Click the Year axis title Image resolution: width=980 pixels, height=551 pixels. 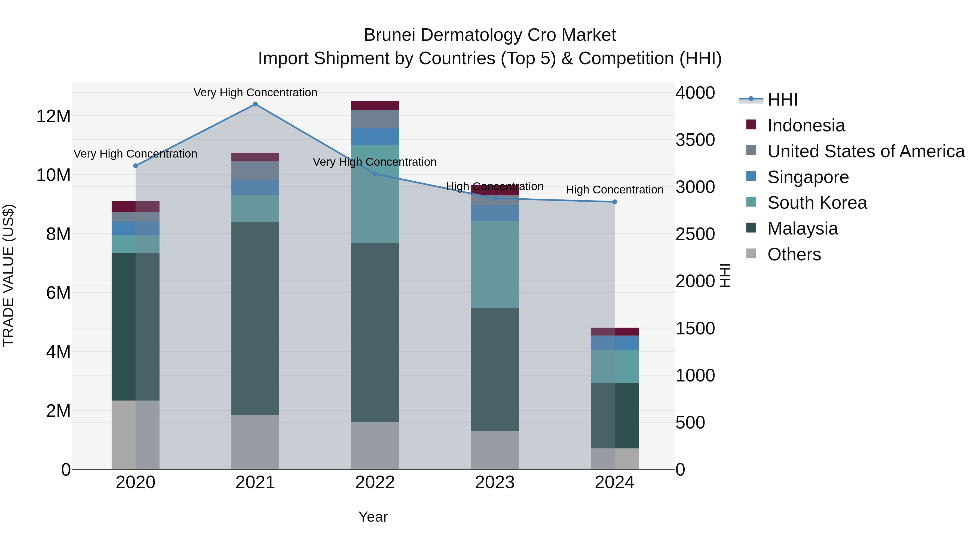(373, 517)
